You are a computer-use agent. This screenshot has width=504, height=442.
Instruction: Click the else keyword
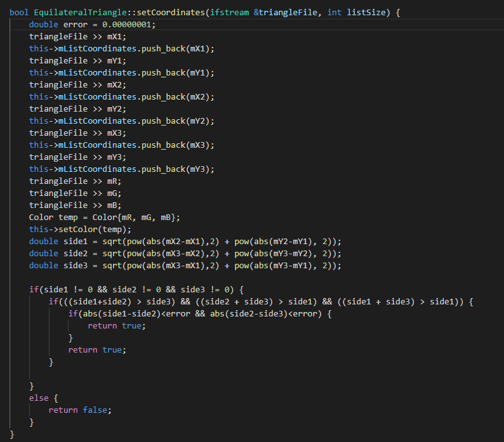[39, 398]
